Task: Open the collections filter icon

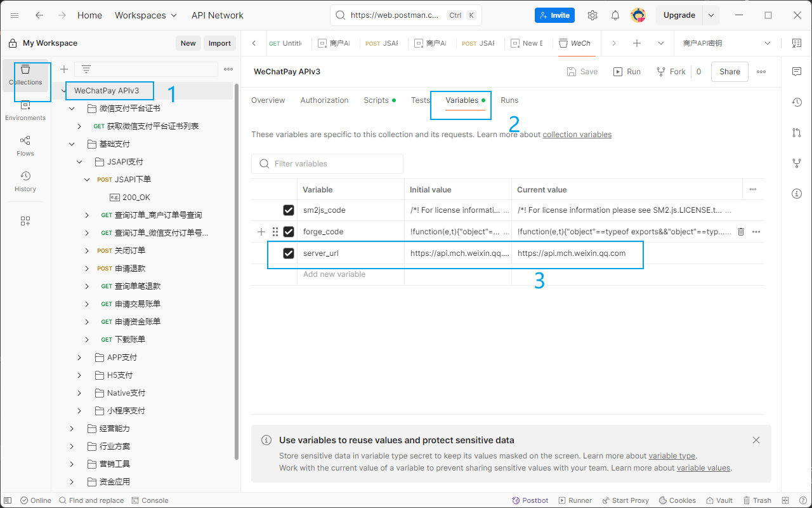Action: tap(86, 69)
